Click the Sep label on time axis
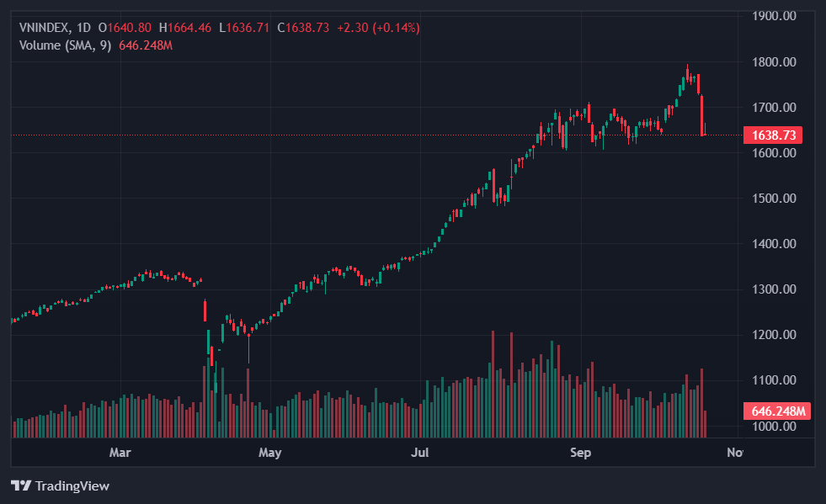 pyautogui.click(x=580, y=453)
